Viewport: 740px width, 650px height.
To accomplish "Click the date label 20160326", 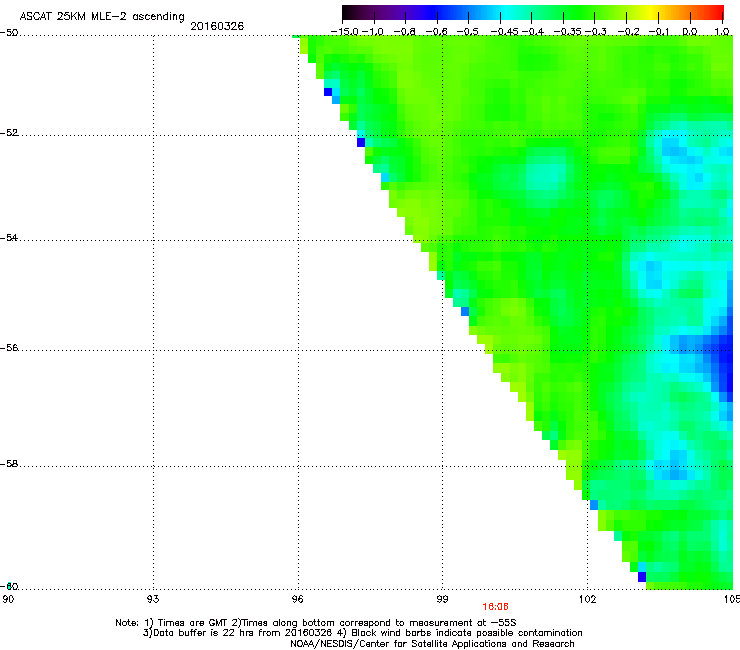I will 217,26.
